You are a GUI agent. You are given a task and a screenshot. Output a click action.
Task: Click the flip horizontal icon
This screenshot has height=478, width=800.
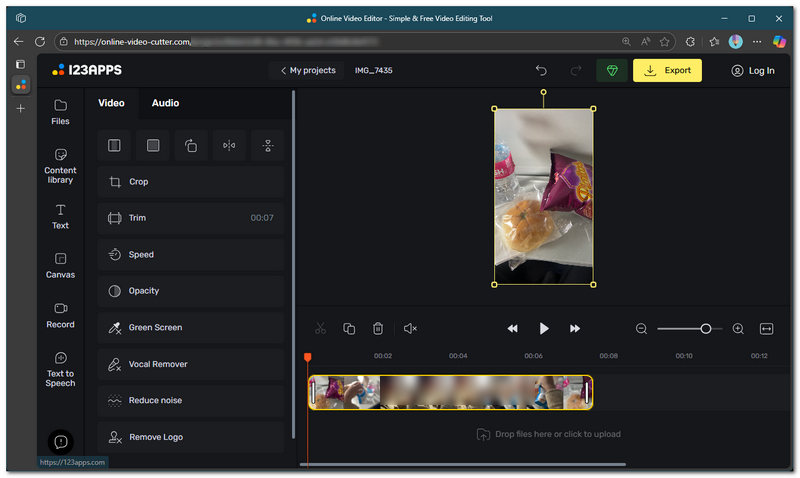point(229,146)
